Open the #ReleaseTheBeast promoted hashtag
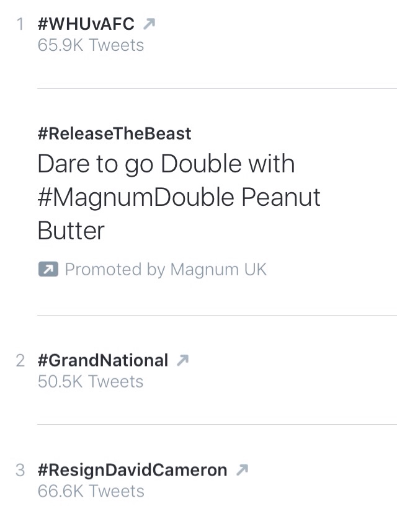 (114, 133)
